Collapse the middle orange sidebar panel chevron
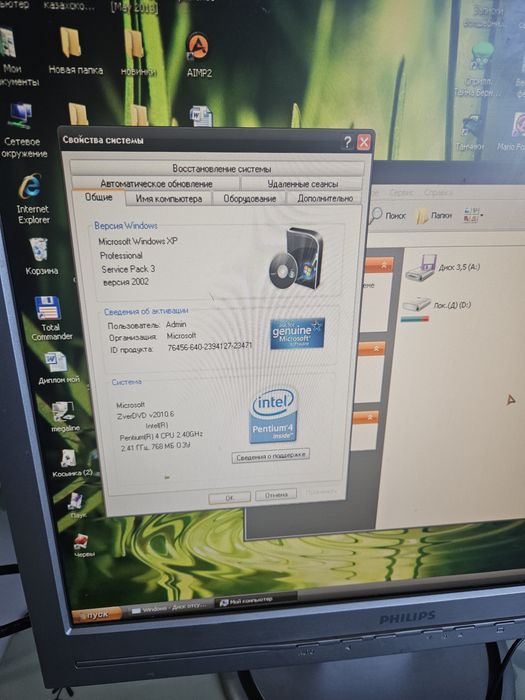The image size is (525, 700). 376,349
